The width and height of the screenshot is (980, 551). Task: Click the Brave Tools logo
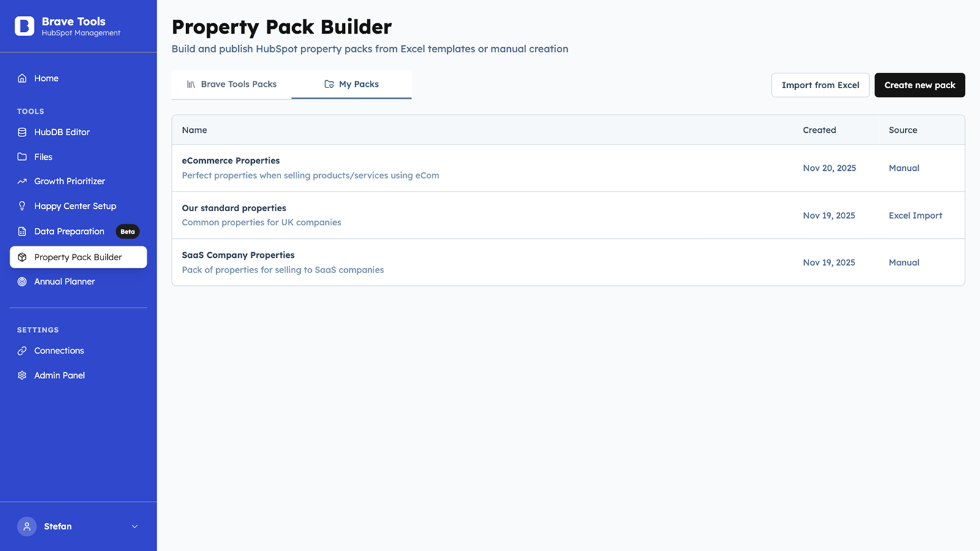[24, 26]
